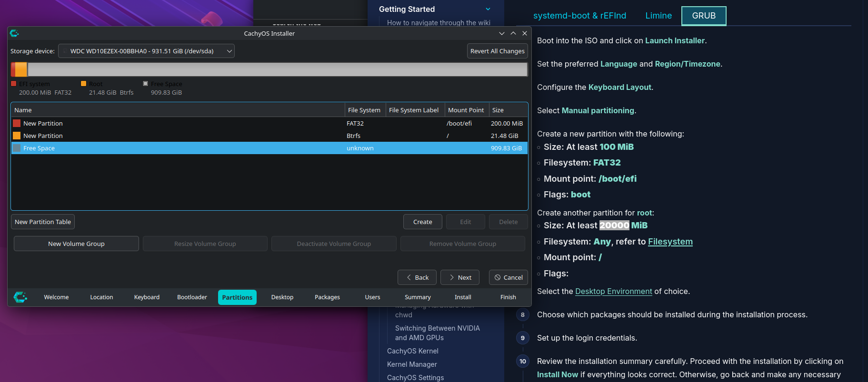Click the Getting Started section heading
The height and width of the screenshot is (382, 868).
point(407,9)
